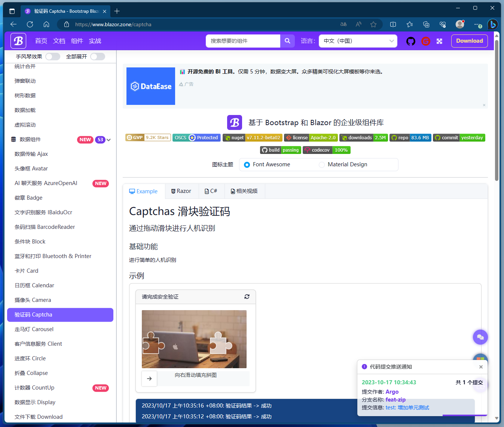Screen dimensions: 504x427
Task: Toggle the 手风琴效果 switch
Action: [52, 56]
